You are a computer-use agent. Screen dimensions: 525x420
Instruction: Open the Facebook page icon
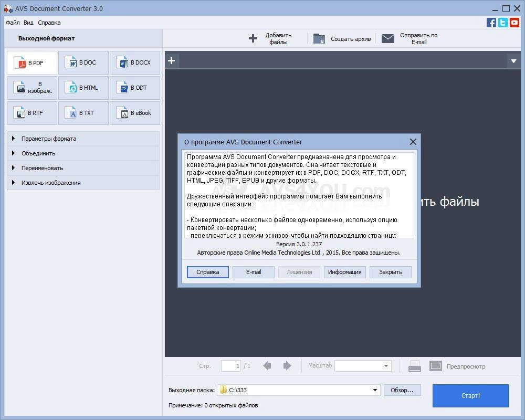coord(491,23)
